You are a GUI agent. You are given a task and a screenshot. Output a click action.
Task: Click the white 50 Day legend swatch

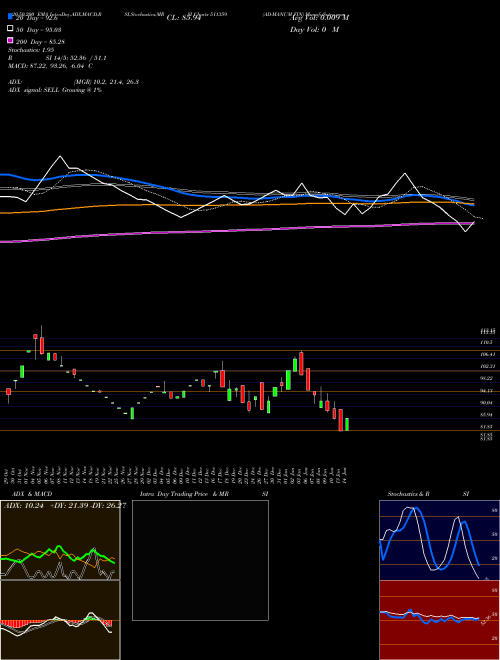tap(10, 29)
